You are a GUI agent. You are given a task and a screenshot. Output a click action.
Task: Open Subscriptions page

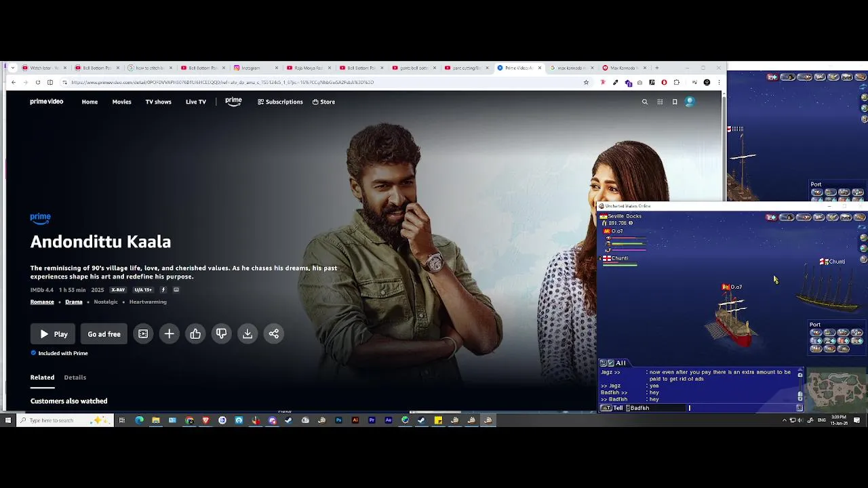pos(280,102)
